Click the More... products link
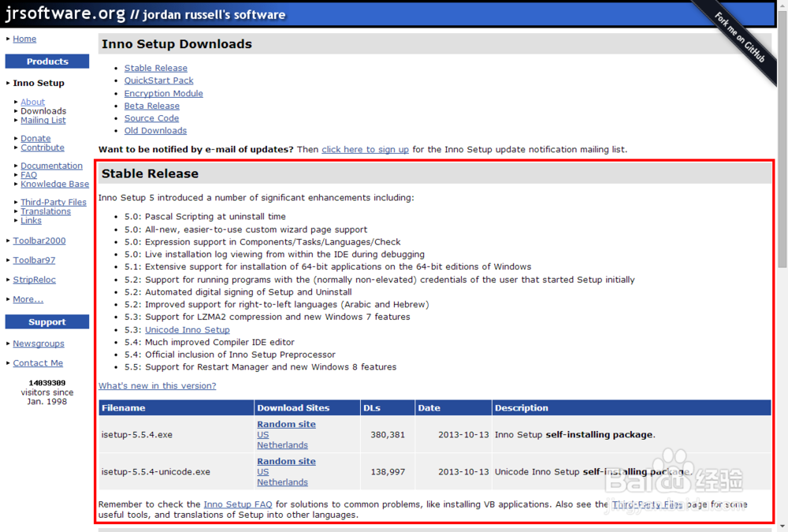 pyautogui.click(x=28, y=299)
